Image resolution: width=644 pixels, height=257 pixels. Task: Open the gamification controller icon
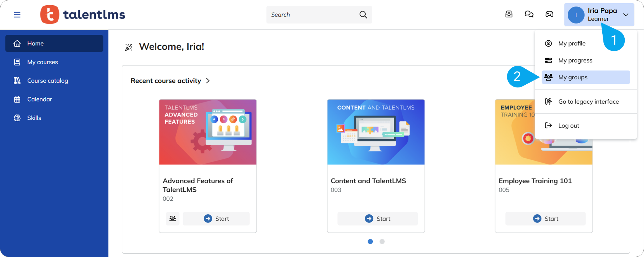[x=549, y=14]
